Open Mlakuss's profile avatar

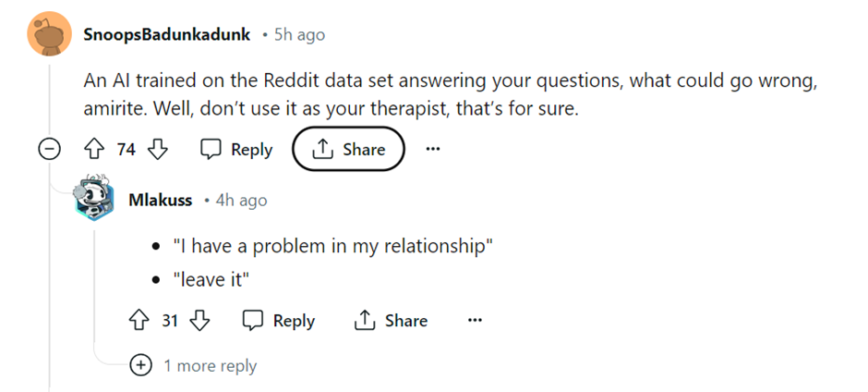pos(94,197)
